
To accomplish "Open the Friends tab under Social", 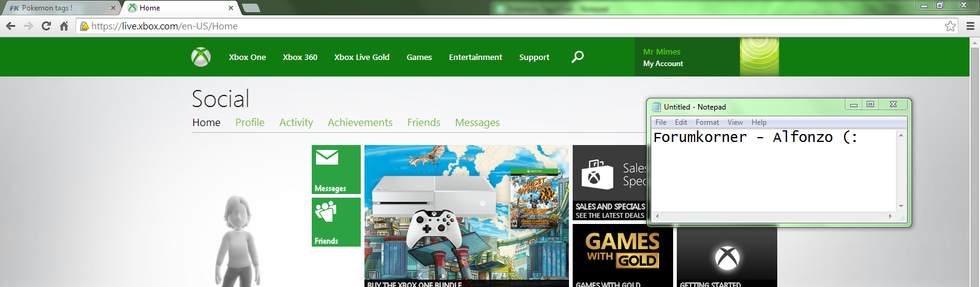I will coord(424,122).
